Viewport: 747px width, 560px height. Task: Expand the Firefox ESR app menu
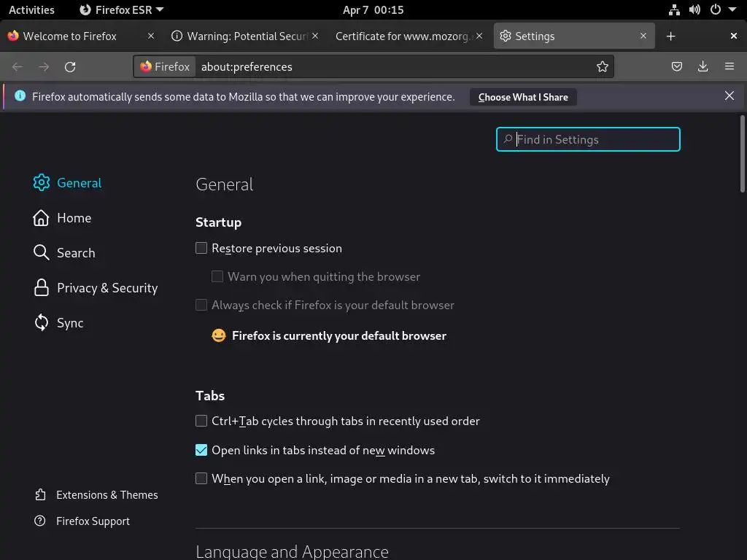[121, 10]
